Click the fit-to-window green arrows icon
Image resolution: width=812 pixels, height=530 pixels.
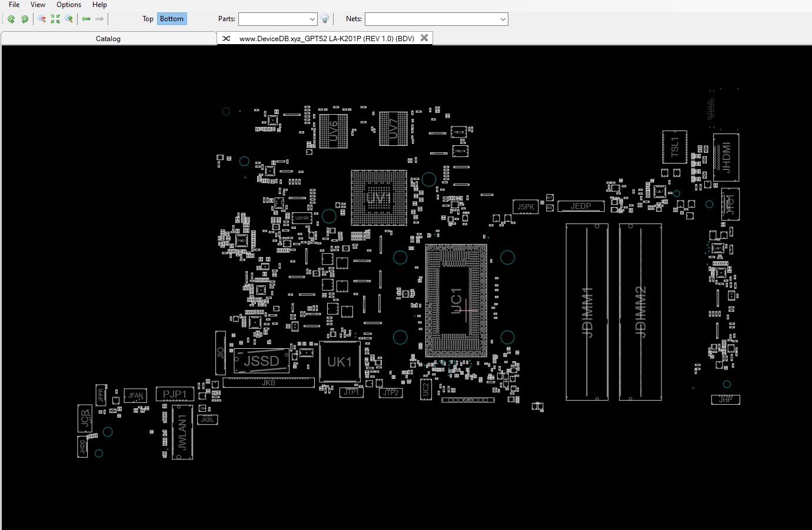tap(55, 19)
